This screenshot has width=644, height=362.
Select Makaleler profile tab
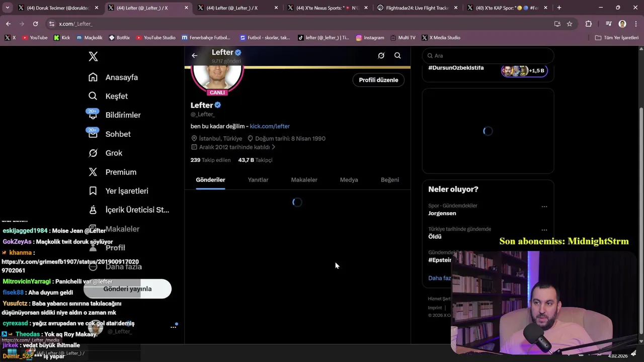[x=304, y=180]
